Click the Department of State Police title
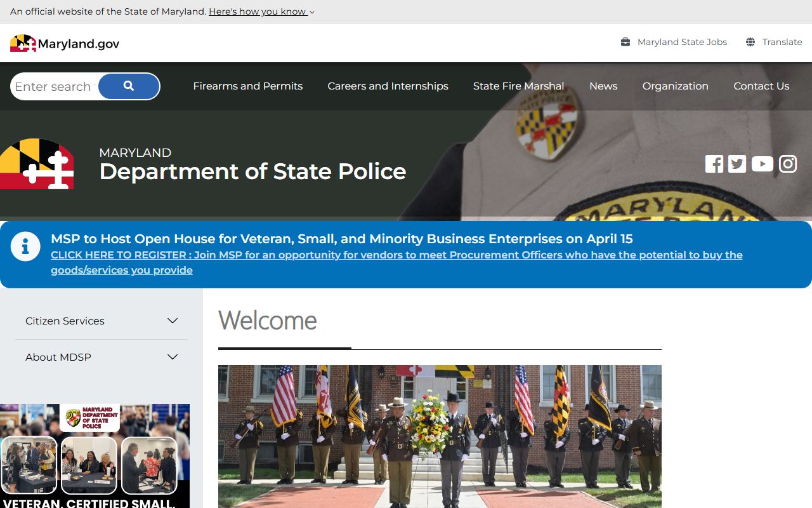 pos(252,171)
